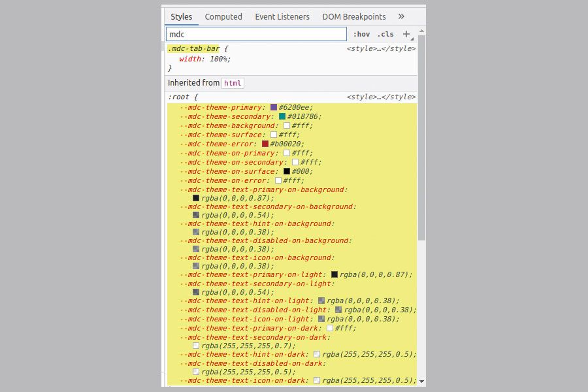588x392 pixels.
Task: Click the new style rule plus icon
Action: (406, 33)
